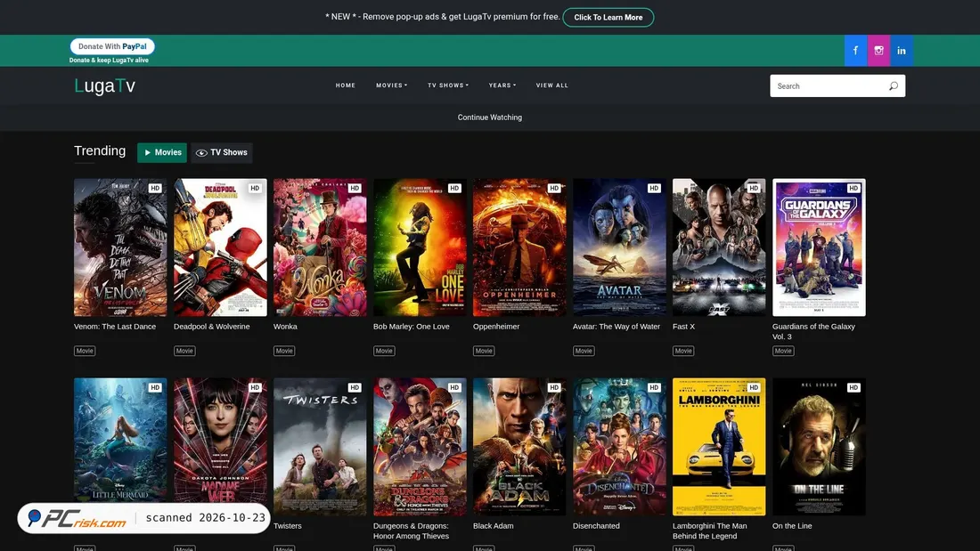Click the Movie tag under Oppenheimer

tap(484, 351)
